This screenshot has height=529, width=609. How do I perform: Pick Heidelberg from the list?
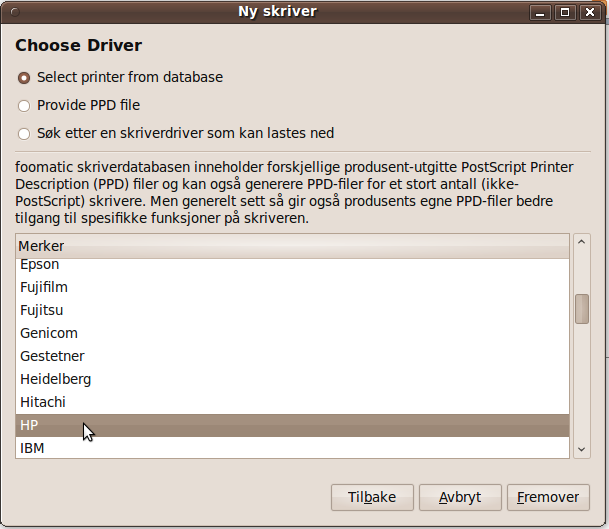pyautogui.click(x=55, y=380)
